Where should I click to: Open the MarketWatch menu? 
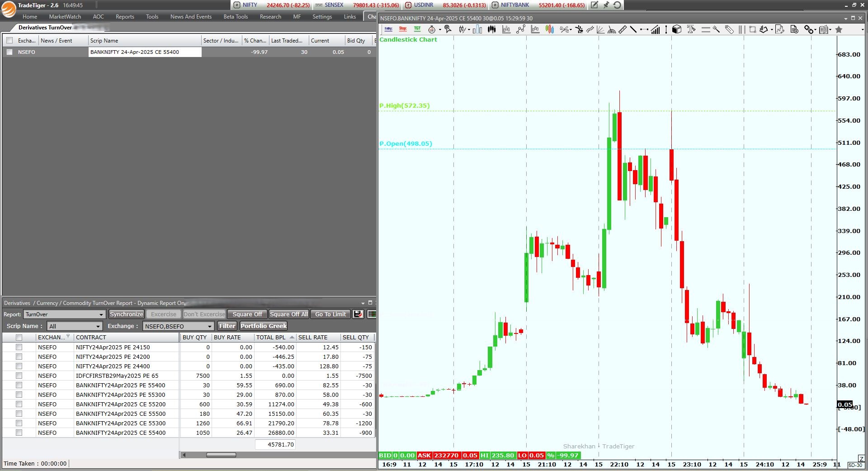click(65, 17)
